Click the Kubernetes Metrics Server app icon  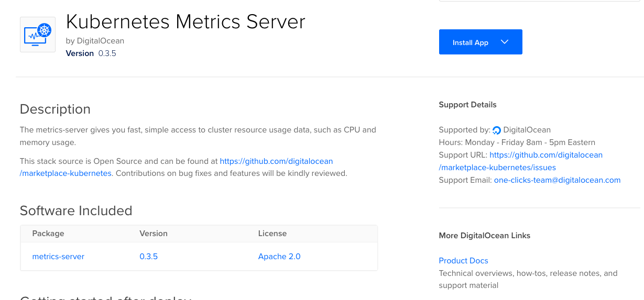(38, 35)
